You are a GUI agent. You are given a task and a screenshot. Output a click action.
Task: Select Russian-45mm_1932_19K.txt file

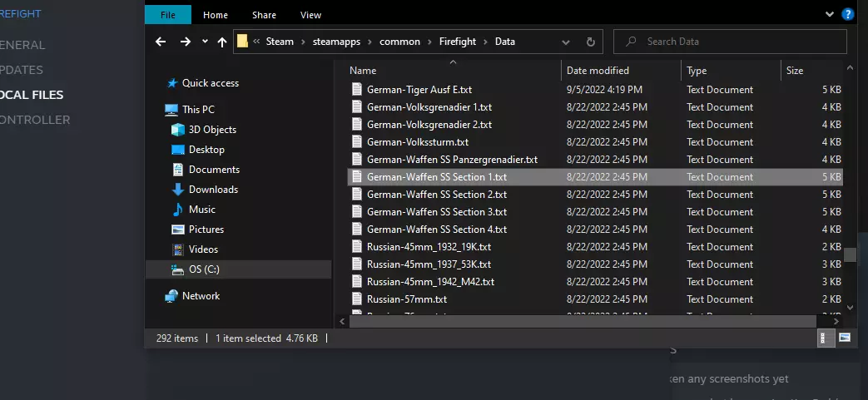(429, 247)
